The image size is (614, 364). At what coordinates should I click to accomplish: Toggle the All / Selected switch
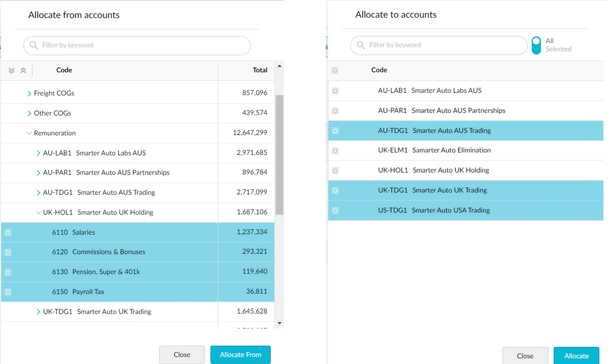536,45
